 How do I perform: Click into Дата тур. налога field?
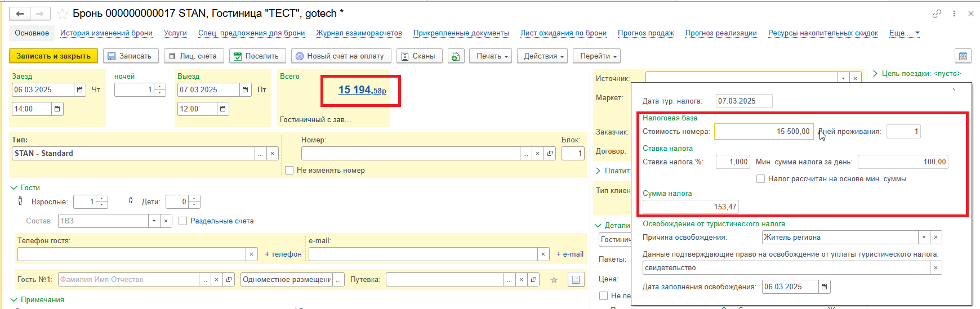click(x=744, y=101)
